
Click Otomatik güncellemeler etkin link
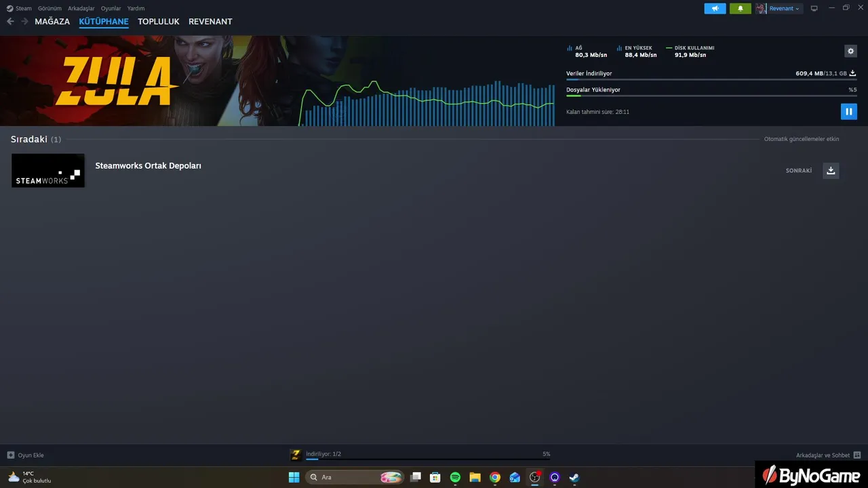[802, 139]
